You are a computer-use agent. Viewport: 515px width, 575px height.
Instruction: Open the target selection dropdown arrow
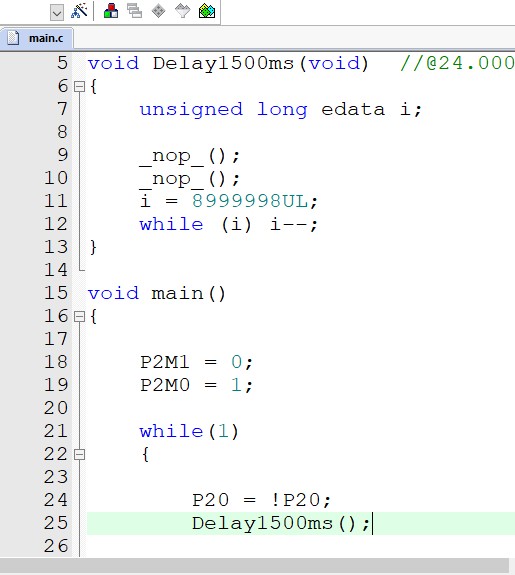coord(57,13)
